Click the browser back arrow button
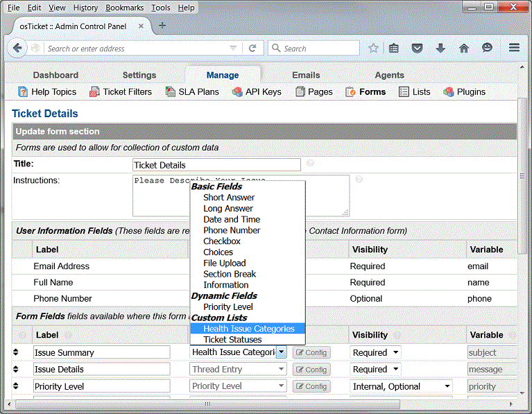The height and width of the screenshot is (414, 532). click(17, 48)
